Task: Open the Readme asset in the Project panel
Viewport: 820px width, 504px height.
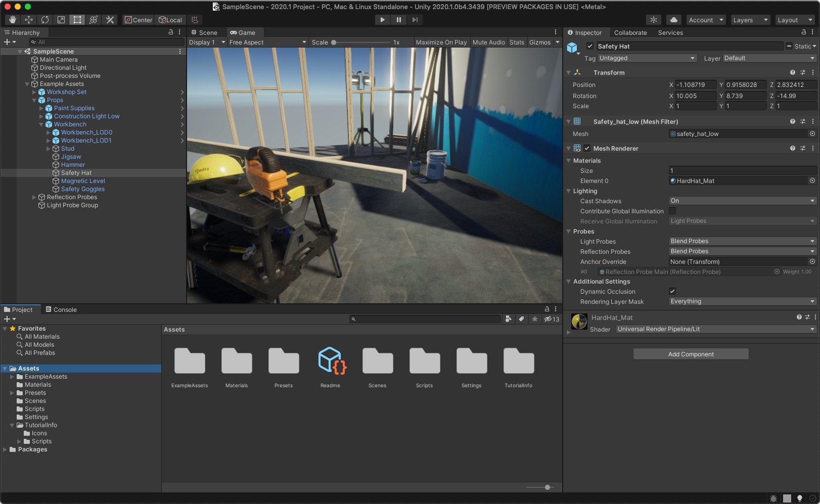Action: (330, 361)
